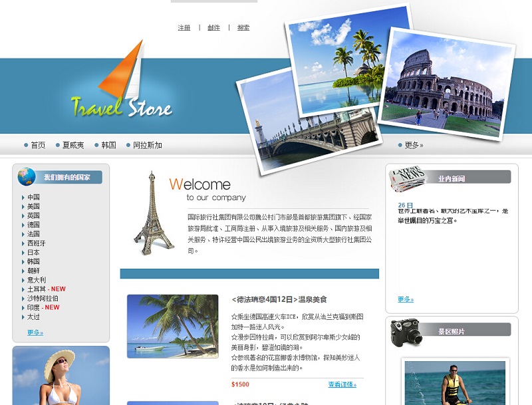Open 查看详情» for the 温泉美食 tour
The image size is (532, 405).
pos(343,385)
